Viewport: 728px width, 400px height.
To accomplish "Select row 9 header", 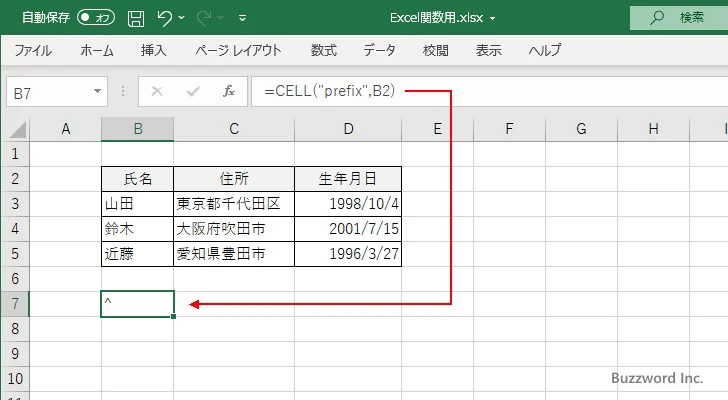I will (15, 354).
